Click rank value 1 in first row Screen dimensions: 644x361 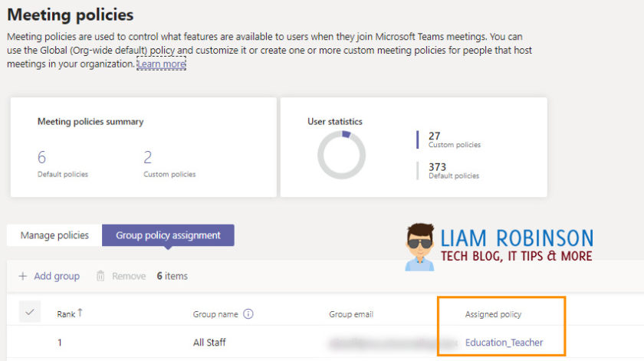click(x=60, y=343)
